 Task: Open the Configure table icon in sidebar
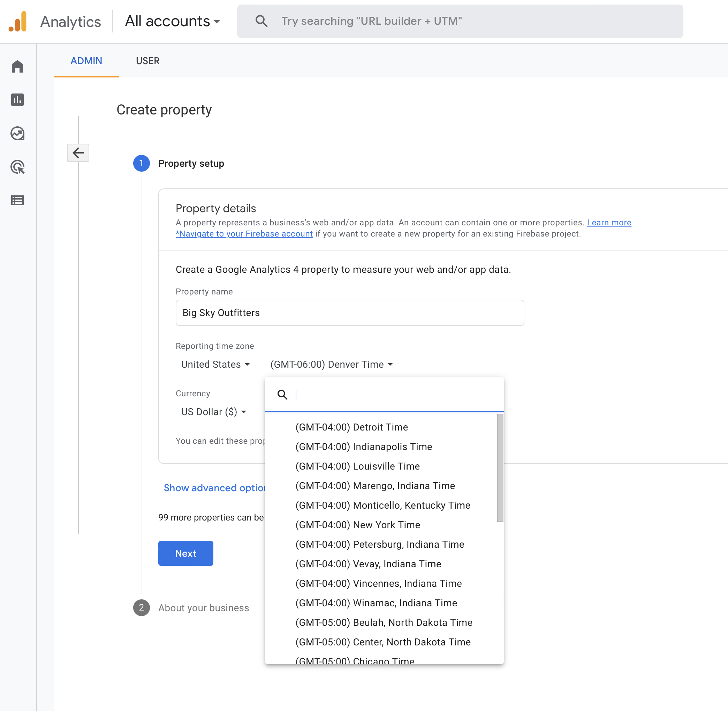click(17, 200)
